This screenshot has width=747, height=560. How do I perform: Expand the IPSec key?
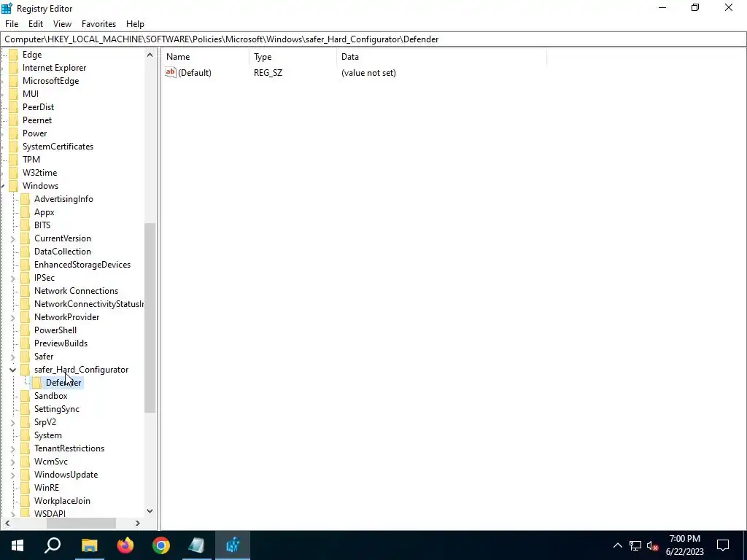13,278
